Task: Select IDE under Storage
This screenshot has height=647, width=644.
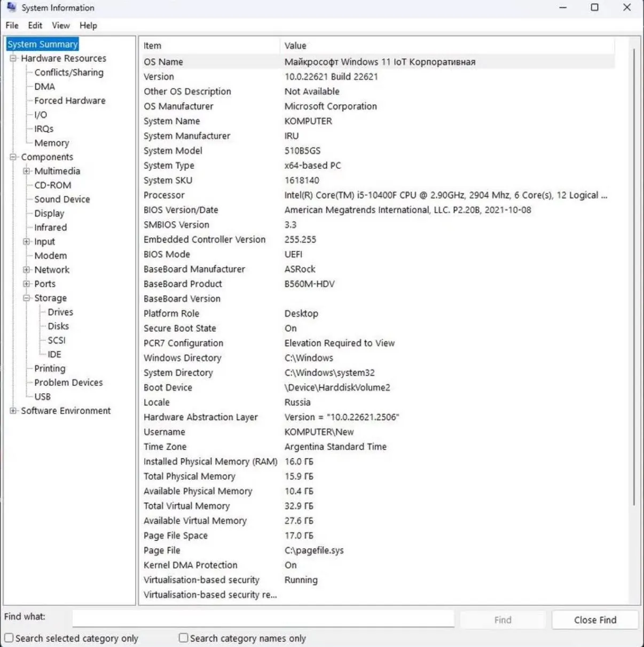Action: pos(54,354)
